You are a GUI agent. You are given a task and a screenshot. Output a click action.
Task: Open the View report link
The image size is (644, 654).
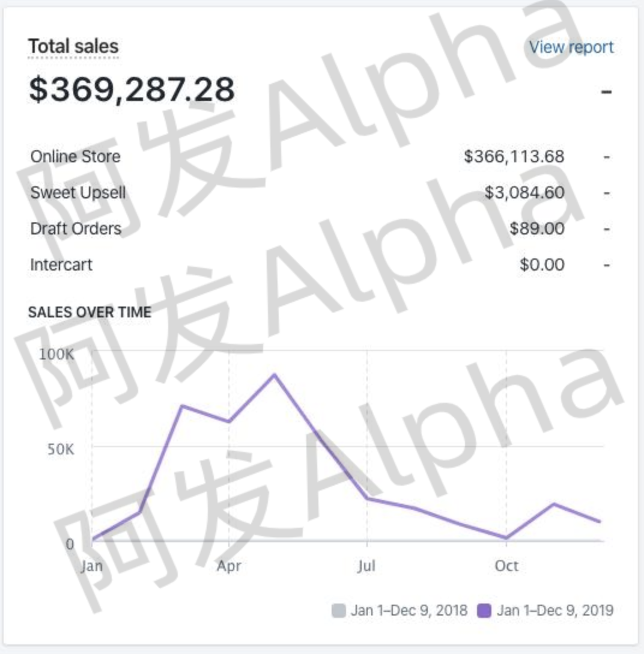[x=571, y=47]
